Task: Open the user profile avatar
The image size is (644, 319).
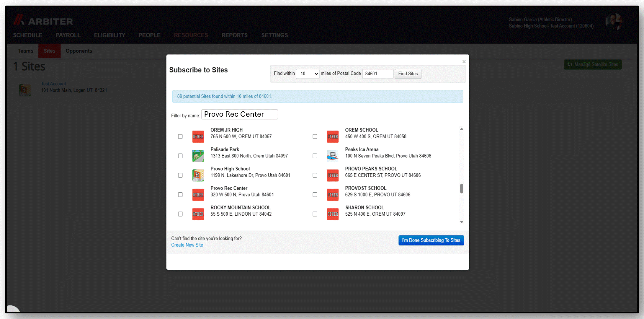Action: coord(614,21)
